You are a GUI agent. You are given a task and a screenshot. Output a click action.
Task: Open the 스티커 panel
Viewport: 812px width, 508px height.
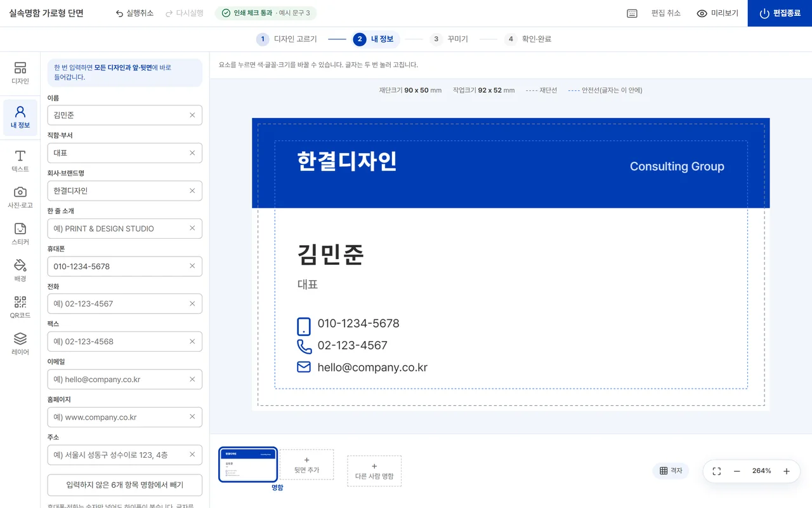coord(20,234)
